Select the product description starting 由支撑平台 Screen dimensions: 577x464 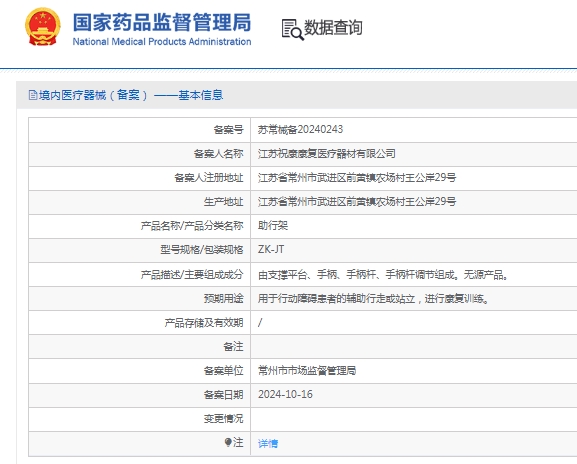pos(383,274)
